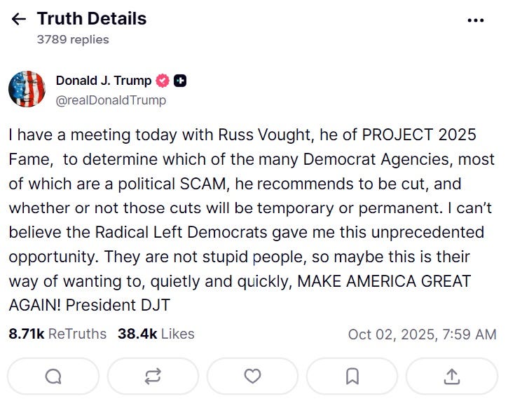Go back using the left arrow
508x420 pixels.
[x=18, y=19]
